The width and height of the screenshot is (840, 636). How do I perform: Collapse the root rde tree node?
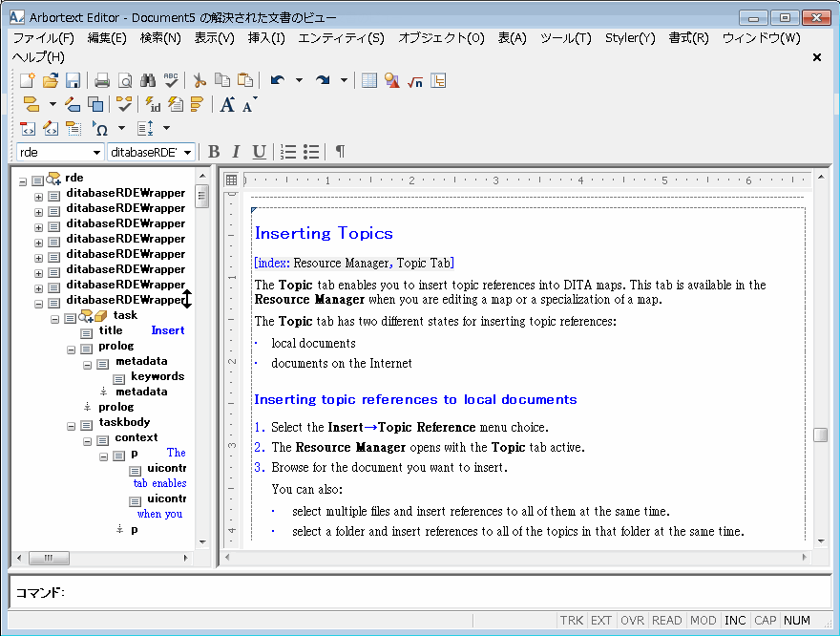pos(23,181)
